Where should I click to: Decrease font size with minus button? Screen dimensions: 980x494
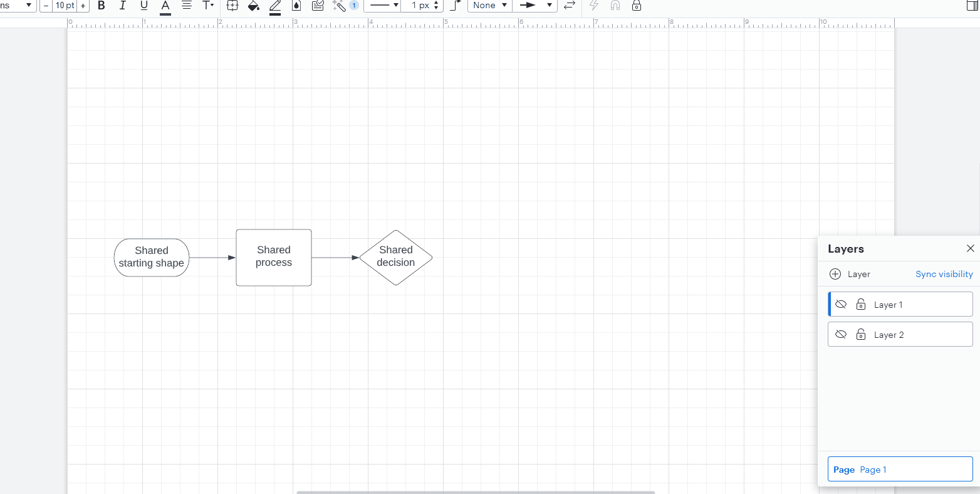coord(46,6)
